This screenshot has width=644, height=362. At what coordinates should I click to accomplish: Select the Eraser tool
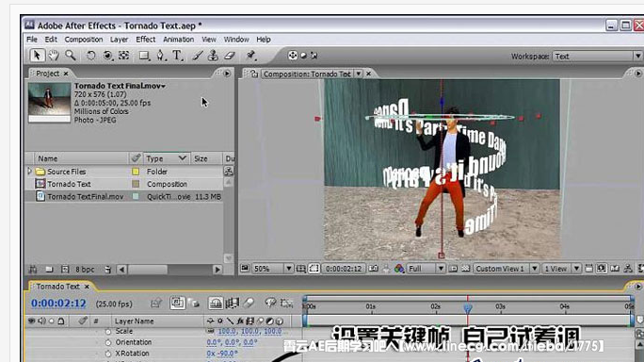click(230, 55)
